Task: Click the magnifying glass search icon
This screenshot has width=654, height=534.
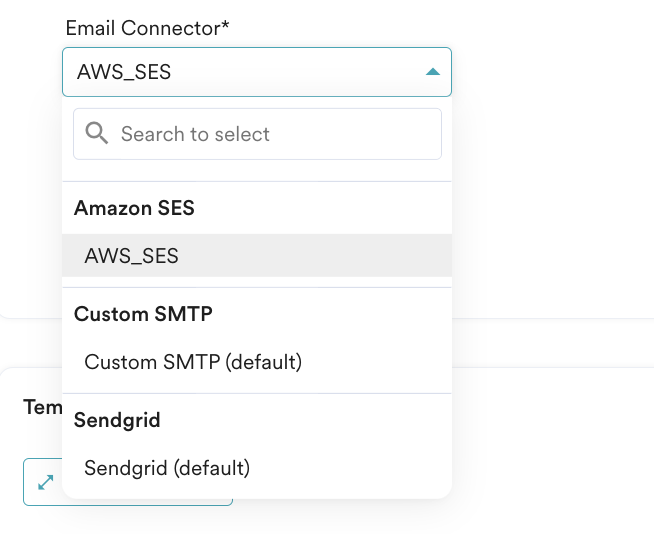Action: click(97, 134)
